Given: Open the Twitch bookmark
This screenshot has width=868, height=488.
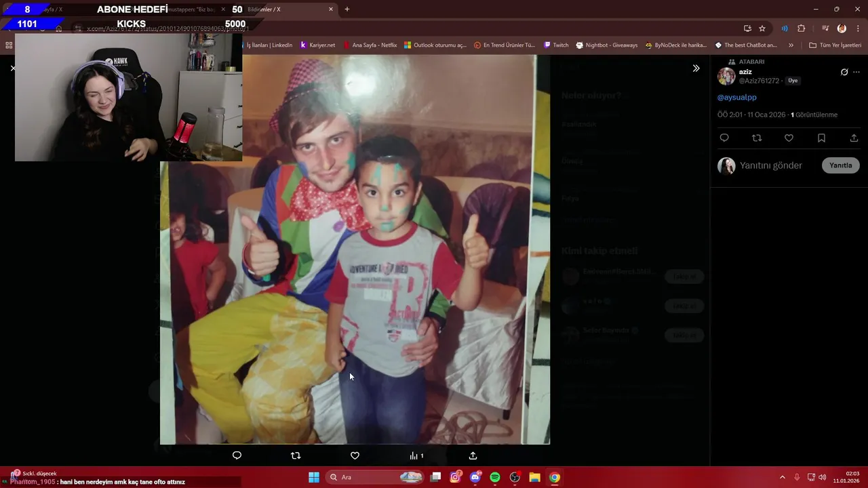Looking at the screenshot, I should click(x=556, y=45).
